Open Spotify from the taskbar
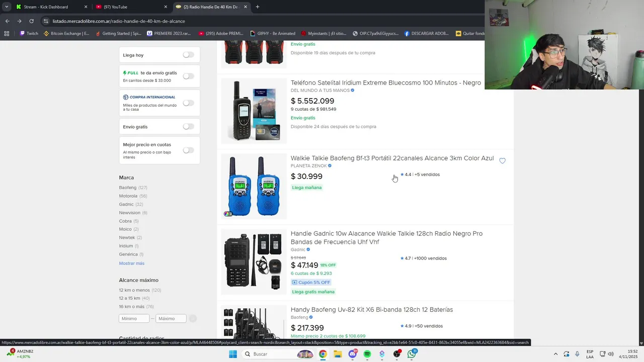 [x=367, y=354]
